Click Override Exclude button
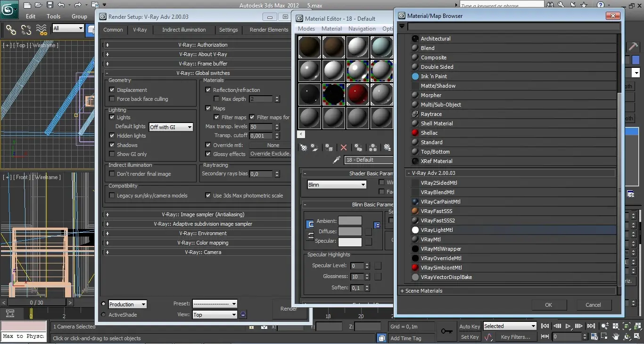Image resolution: width=644 pixels, height=344 pixels. click(270, 154)
